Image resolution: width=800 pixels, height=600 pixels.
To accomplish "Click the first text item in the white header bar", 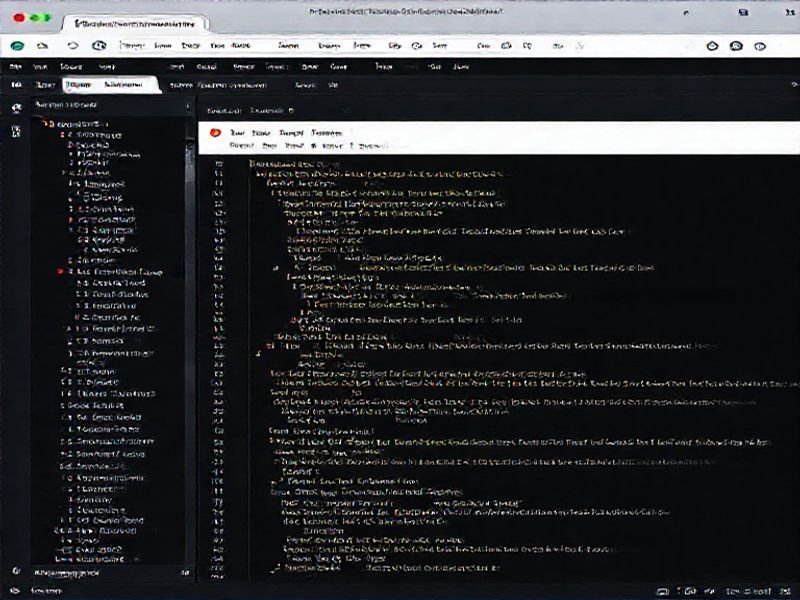I will pyautogui.click(x=237, y=132).
